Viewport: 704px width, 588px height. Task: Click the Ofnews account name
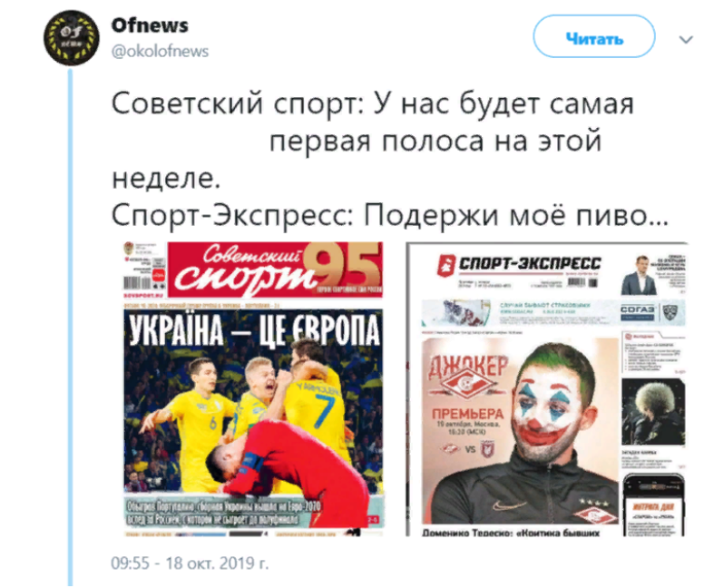[150, 25]
